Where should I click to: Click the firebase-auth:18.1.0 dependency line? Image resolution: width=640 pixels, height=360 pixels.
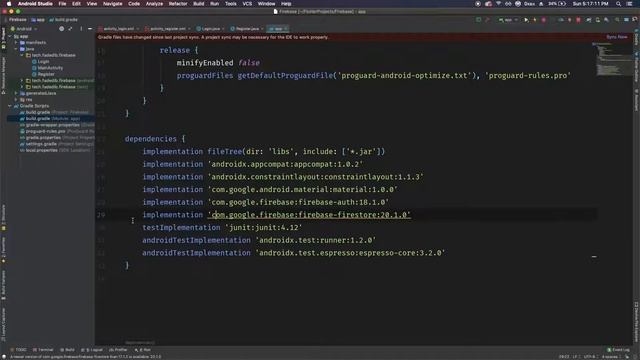(x=265, y=202)
